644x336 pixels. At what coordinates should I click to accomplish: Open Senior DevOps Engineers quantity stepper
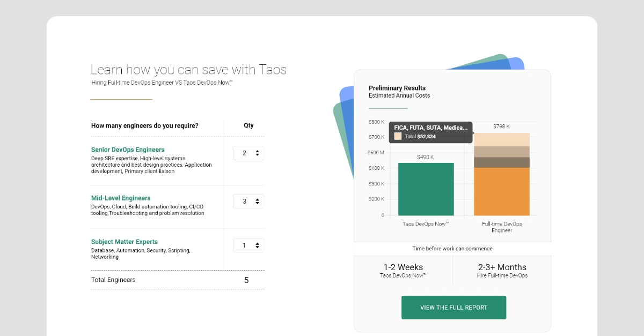(248, 153)
